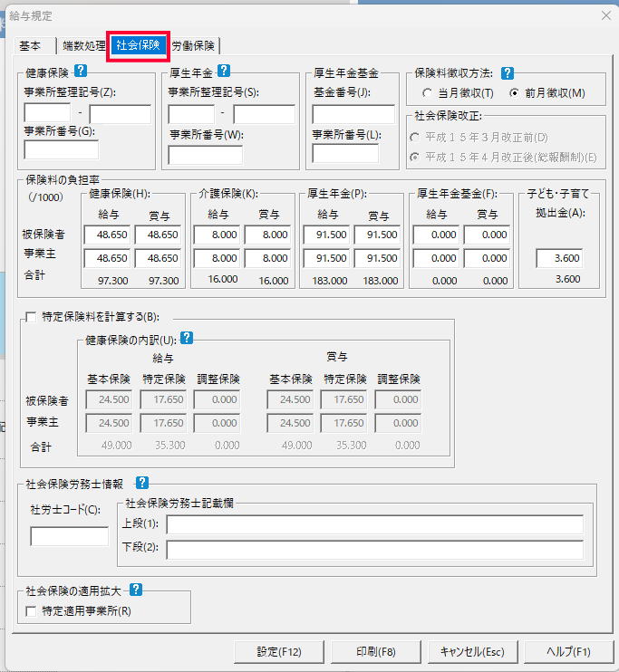
Task: Switch to the 労働保険 tab
Action: [x=193, y=45]
